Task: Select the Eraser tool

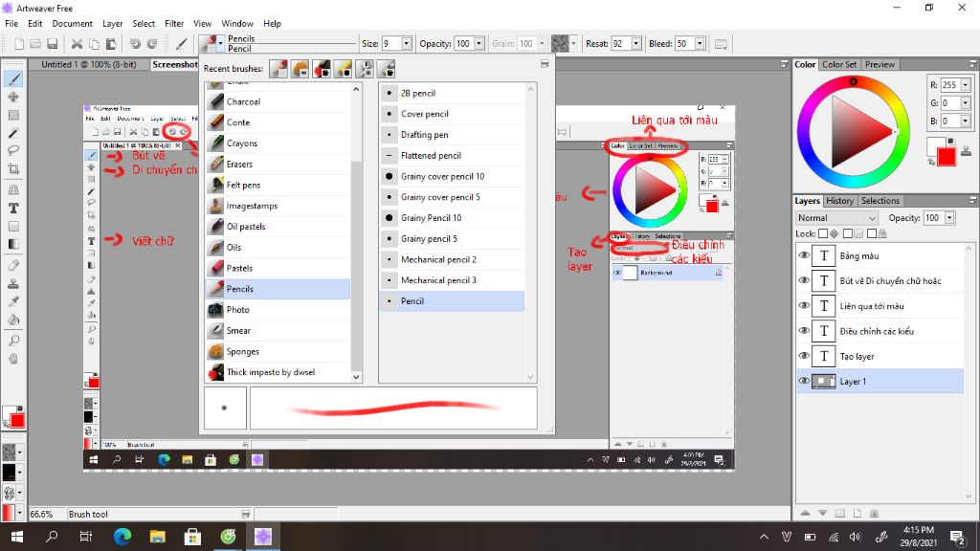Action: click(13, 266)
